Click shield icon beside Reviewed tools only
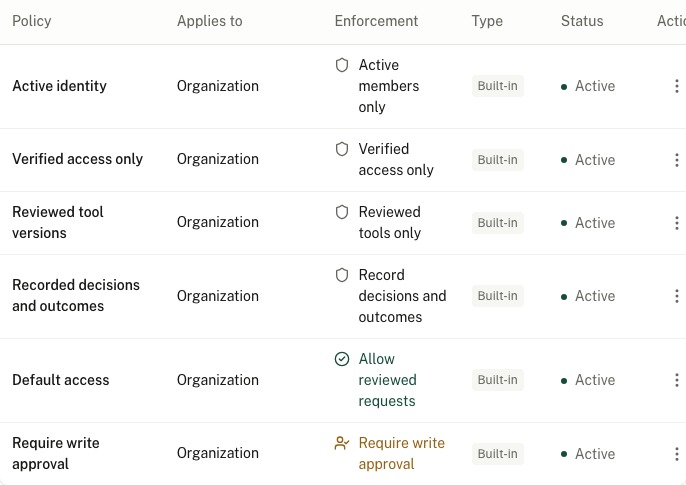 tap(342, 212)
